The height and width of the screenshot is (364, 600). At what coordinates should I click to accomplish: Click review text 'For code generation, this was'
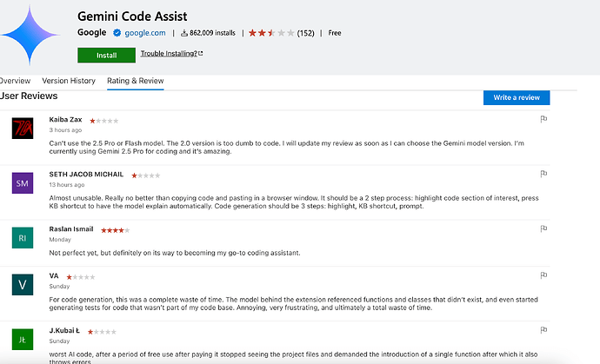click(294, 303)
